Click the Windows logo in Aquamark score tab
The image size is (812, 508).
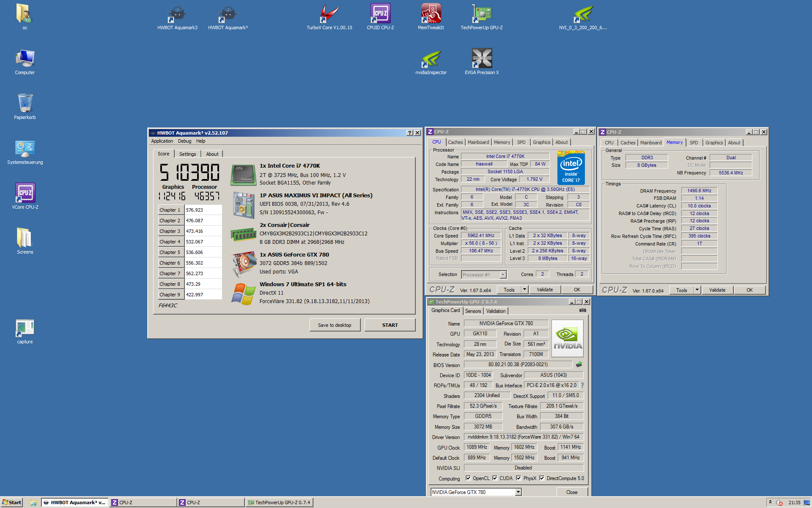(243, 294)
